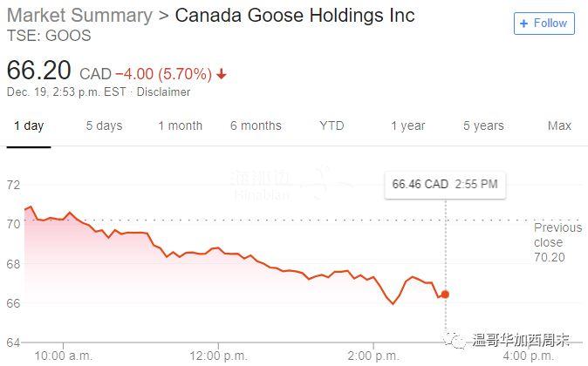This screenshot has width=588, height=366.
Task: Show the 6 months chart range
Action: [256, 125]
